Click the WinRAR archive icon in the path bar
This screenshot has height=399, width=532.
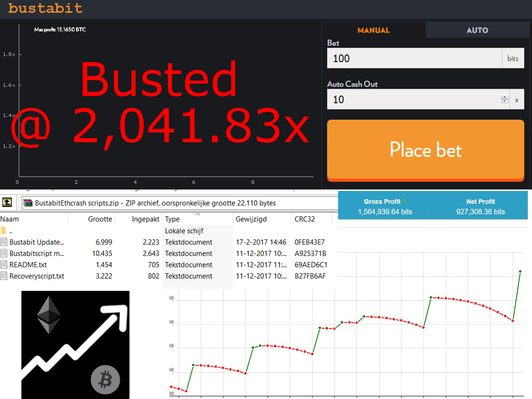point(28,203)
